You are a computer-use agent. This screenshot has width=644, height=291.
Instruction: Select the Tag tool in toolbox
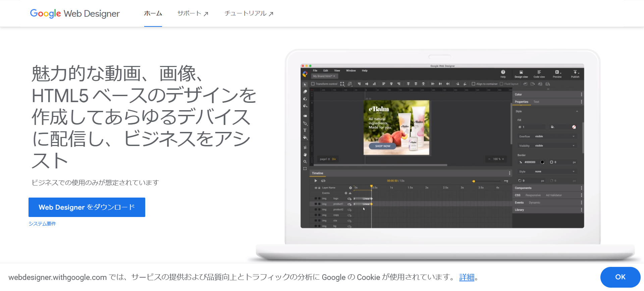point(305,116)
